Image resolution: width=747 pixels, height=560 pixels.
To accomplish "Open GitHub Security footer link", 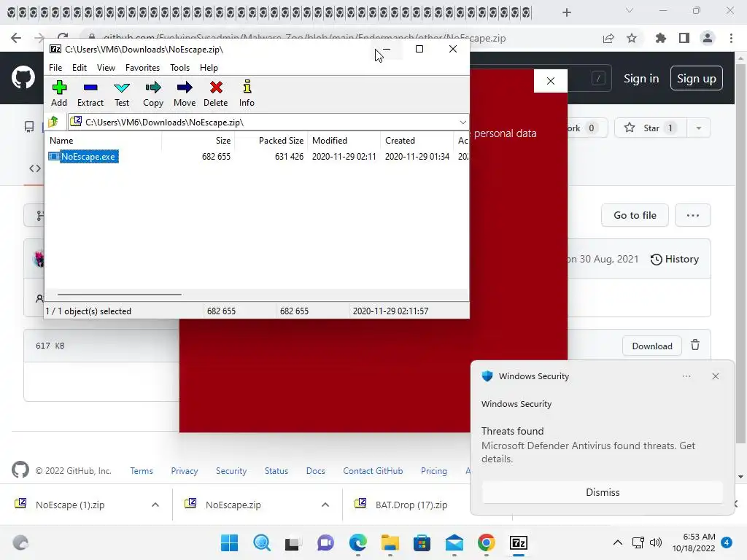I will [x=231, y=471].
